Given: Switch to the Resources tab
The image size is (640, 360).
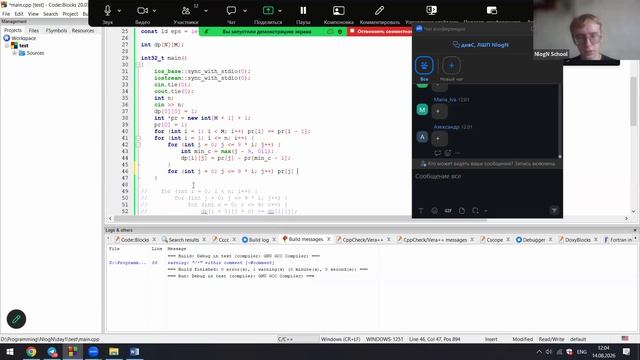Looking at the screenshot, I should pos(83,30).
